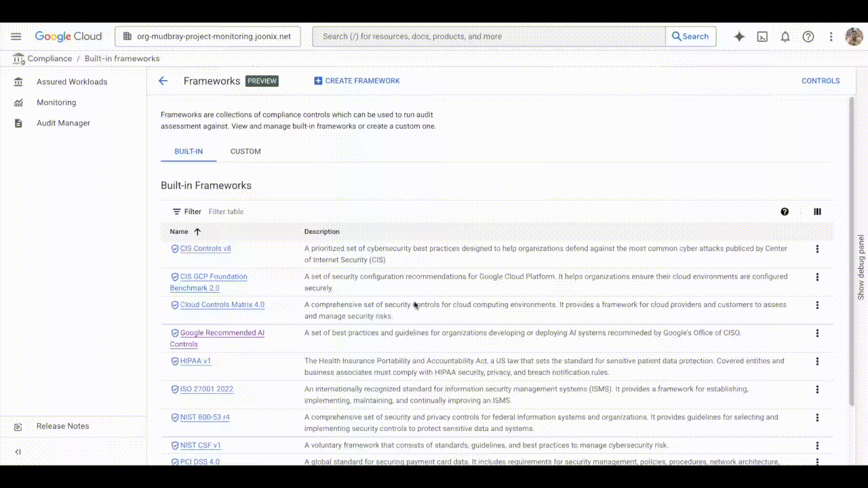The width and height of the screenshot is (868, 488).
Task: Open actions menu for CIS GCP Foundation Benchmark
Action: point(817,277)
